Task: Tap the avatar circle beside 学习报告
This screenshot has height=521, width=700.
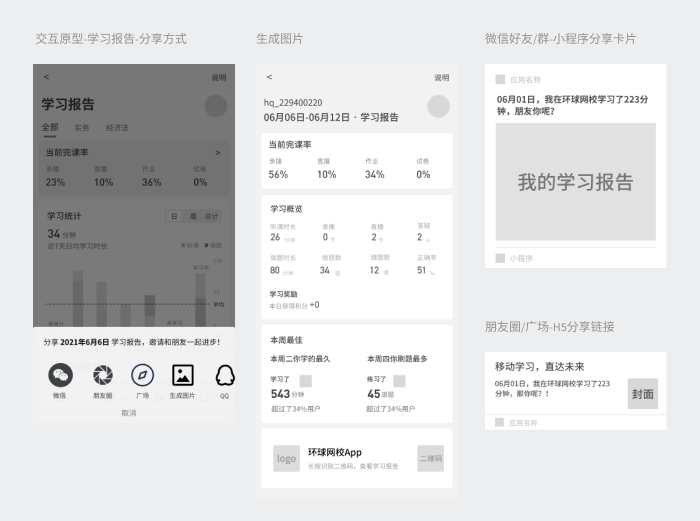Action: pos(216,106)
